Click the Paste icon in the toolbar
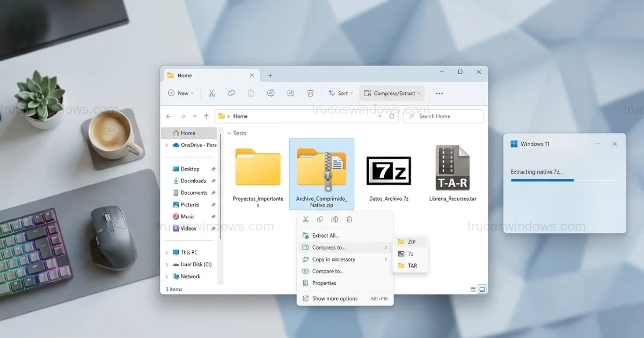644x338 pixels. (251, 93)
